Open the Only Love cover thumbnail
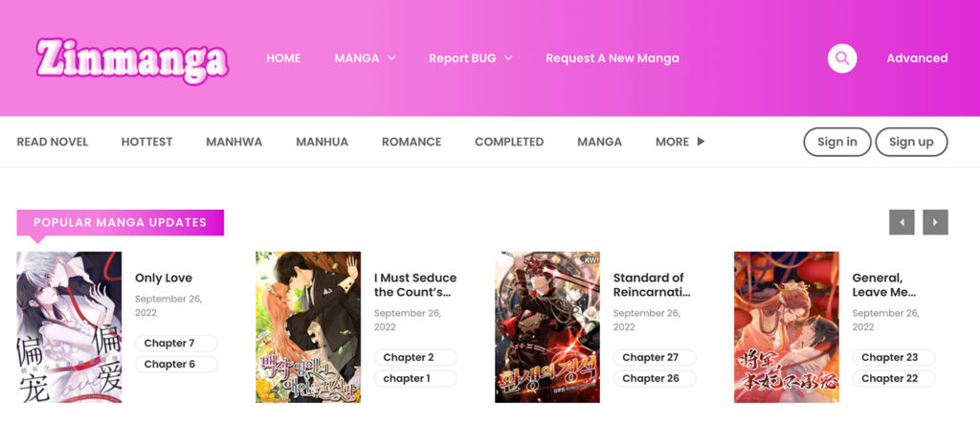Image resolution: width=980 pixels, height=426 pixels. (x=69, y=327)
